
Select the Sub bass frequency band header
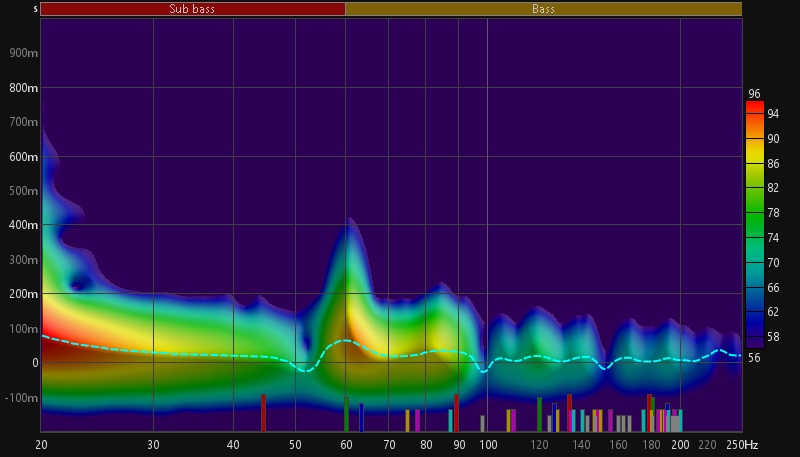coord(192,9)
